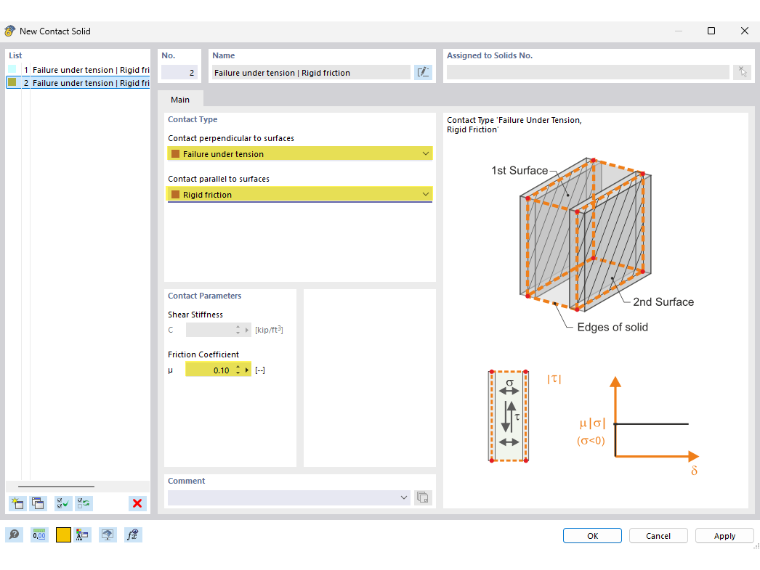Click the shear stiffness C input field
The height and width of the screenshot is (570, 760).
tap(210, 330)
